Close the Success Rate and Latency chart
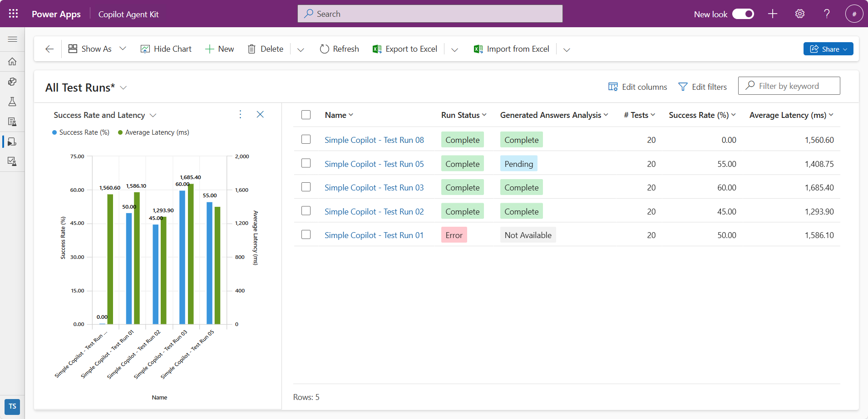The height and width of the screenshot is (419, 868). click(260, 114)
